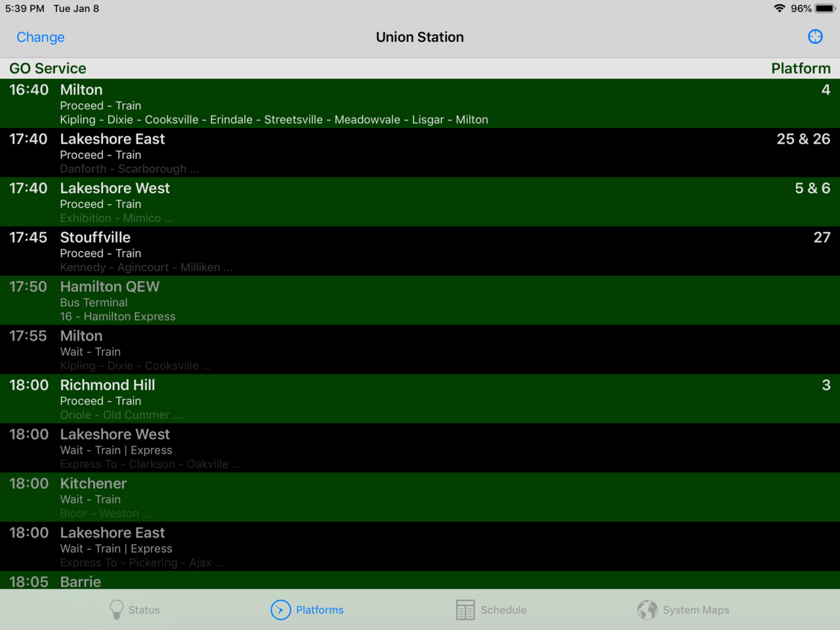Tap platform 25 & 26 label
The height and width of the screenshot is (630, 840).
coord(803,139)
